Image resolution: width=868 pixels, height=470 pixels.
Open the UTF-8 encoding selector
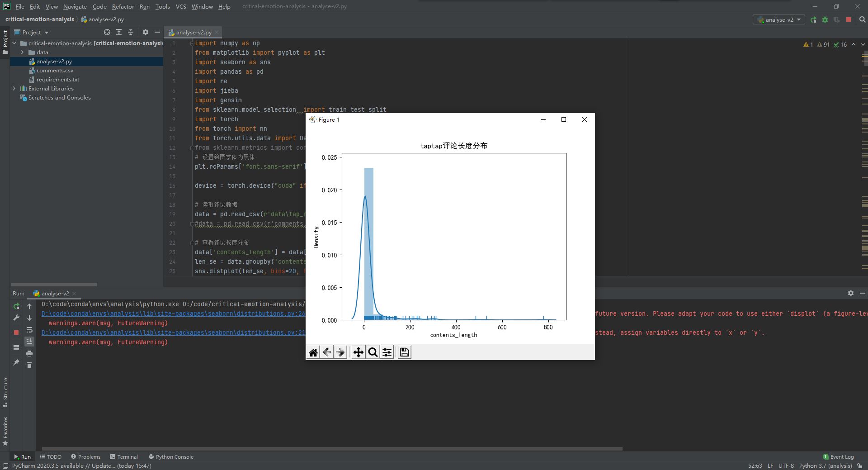[x=786, y=465]
